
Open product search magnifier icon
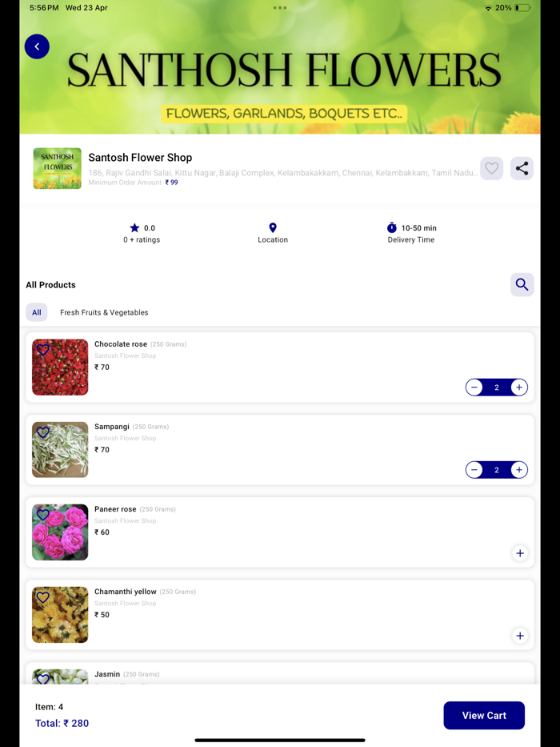point(522,284)
